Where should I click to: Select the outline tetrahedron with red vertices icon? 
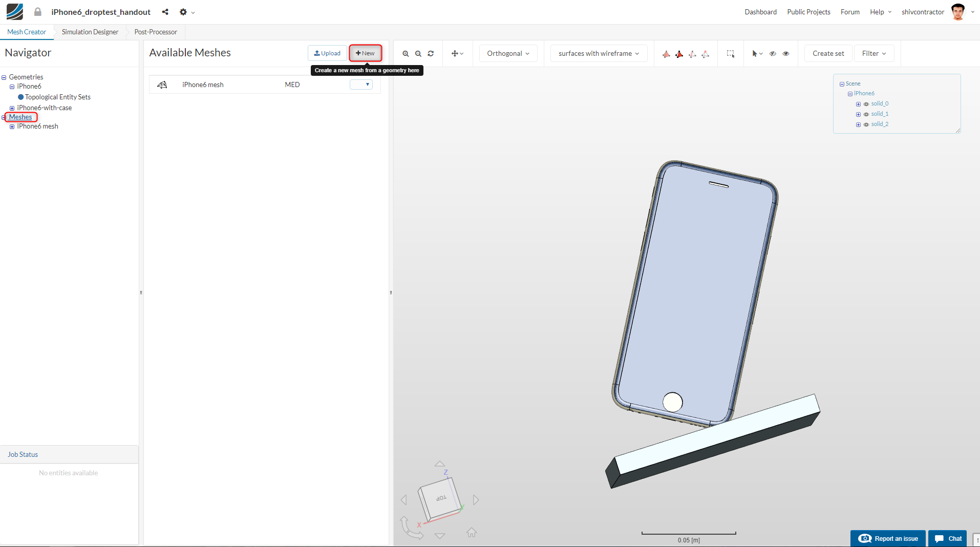point(706,54)
